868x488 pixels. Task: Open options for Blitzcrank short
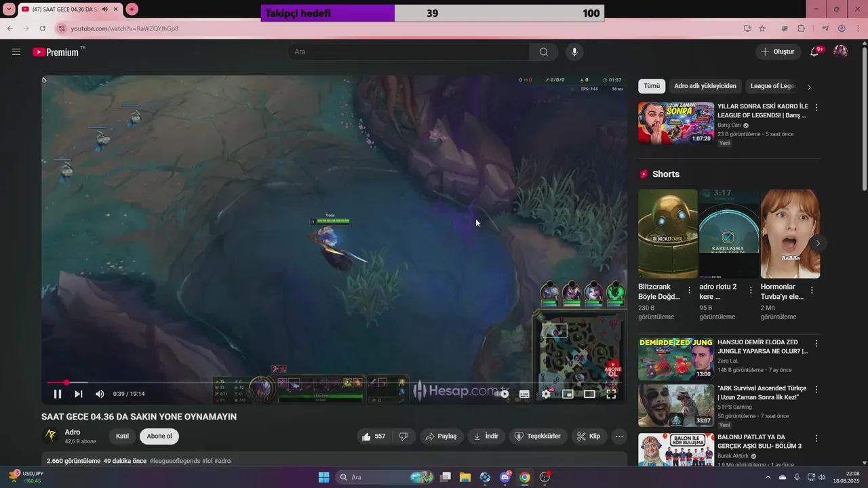click(x=690, y=290)
